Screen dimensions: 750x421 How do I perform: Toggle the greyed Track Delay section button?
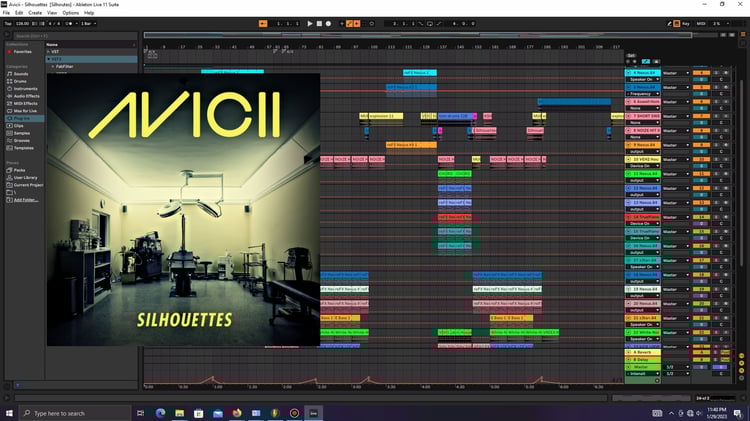741,378
